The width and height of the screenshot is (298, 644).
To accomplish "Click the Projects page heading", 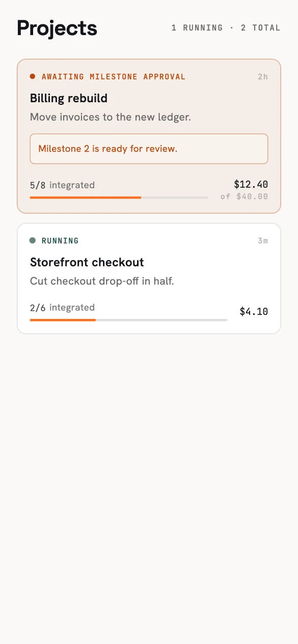I will pos(57,27).
